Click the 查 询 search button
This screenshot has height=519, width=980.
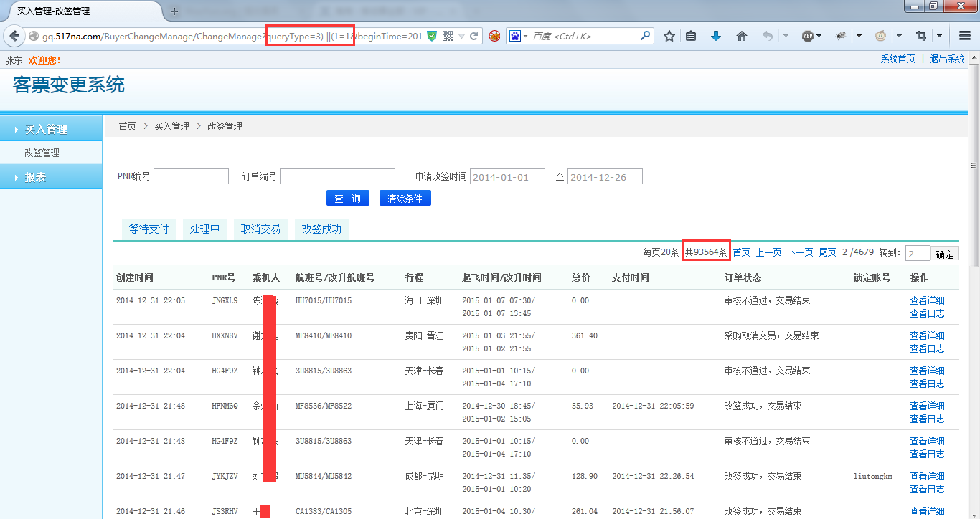coord(348,199)
